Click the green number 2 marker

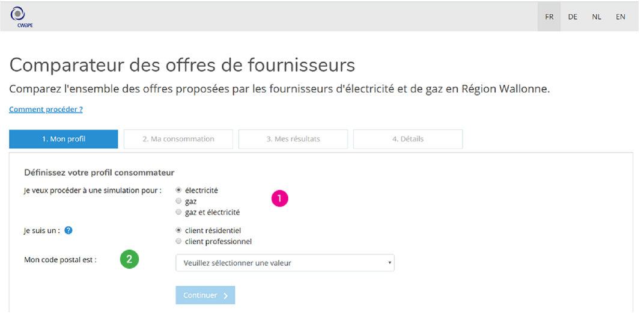coord(129,259)
